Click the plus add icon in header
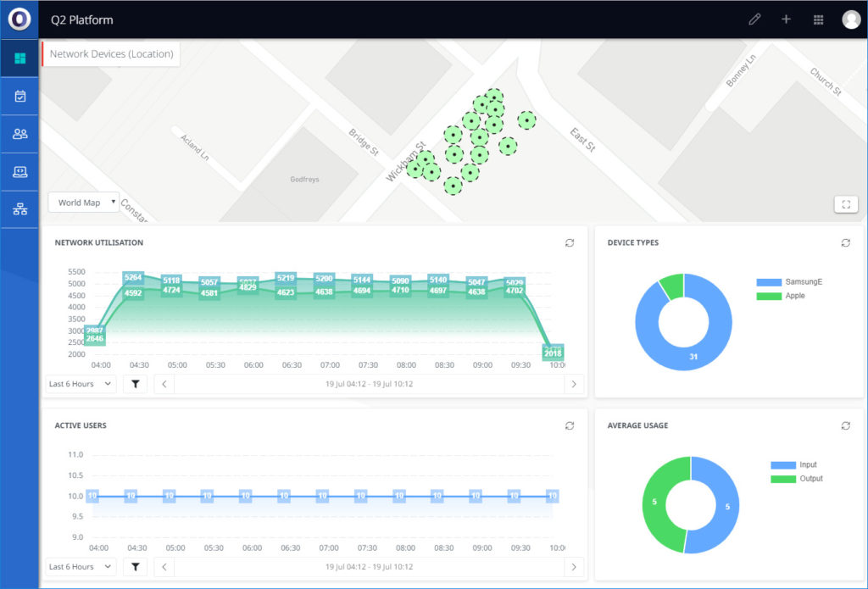868x589 pixels. (786, 19)
